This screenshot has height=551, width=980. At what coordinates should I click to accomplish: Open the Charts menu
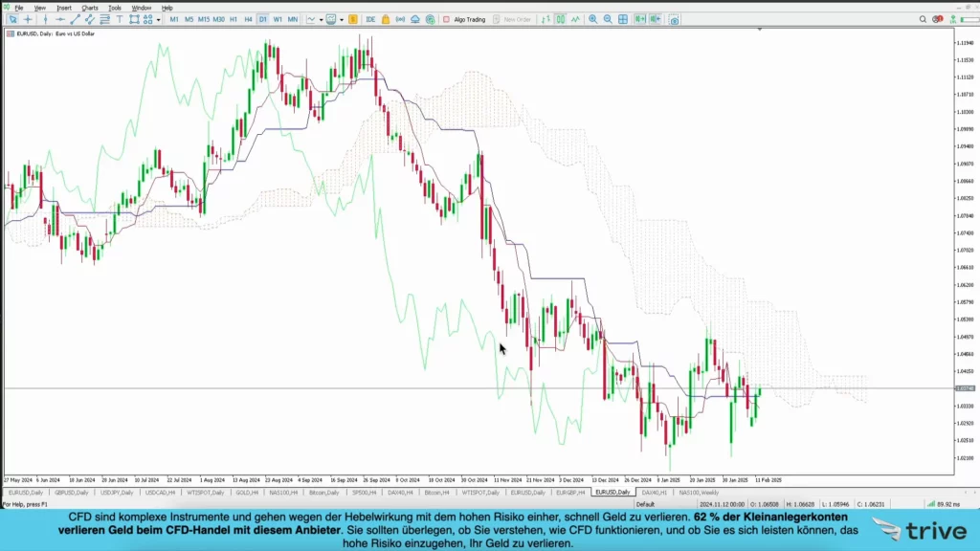(89, 8)
